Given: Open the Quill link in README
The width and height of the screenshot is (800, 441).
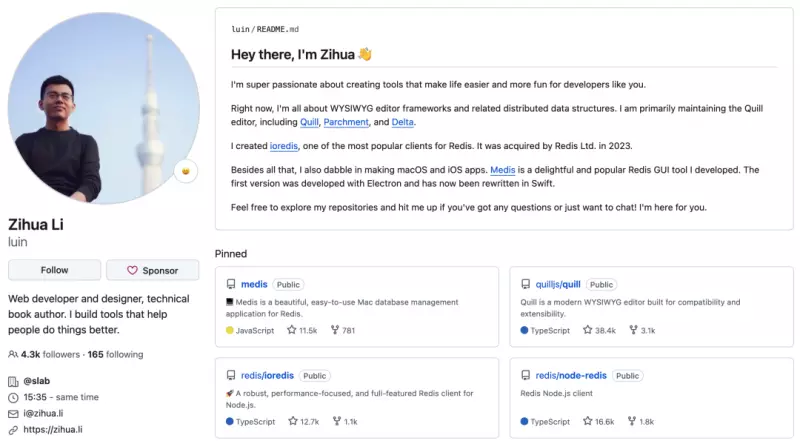Looking at the screenshot, I should (309, 122).
